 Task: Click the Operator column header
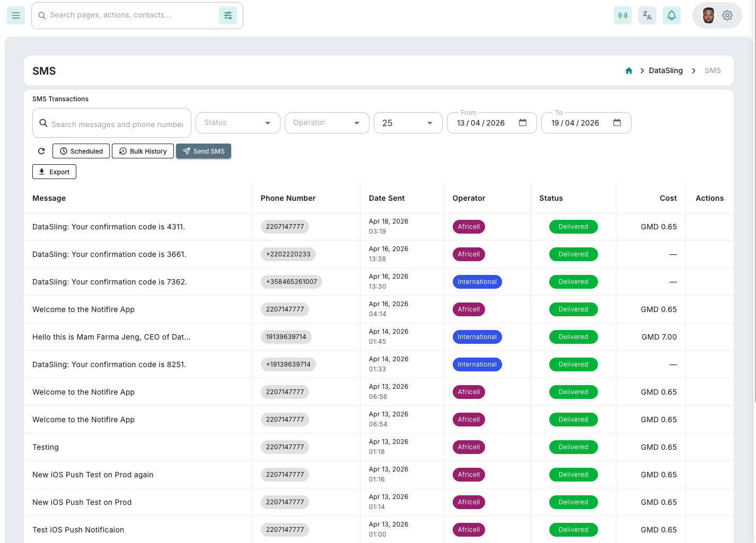click(x=469, y=198)
